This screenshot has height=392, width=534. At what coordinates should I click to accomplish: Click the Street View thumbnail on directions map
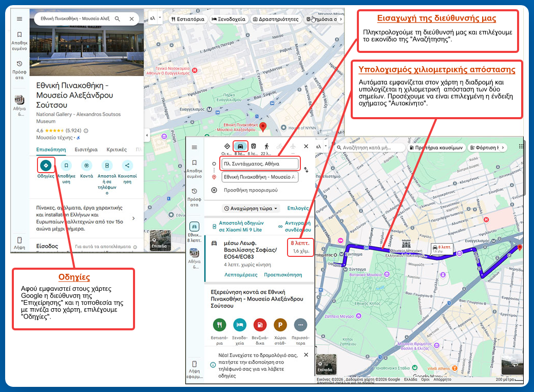pos(512,364)
